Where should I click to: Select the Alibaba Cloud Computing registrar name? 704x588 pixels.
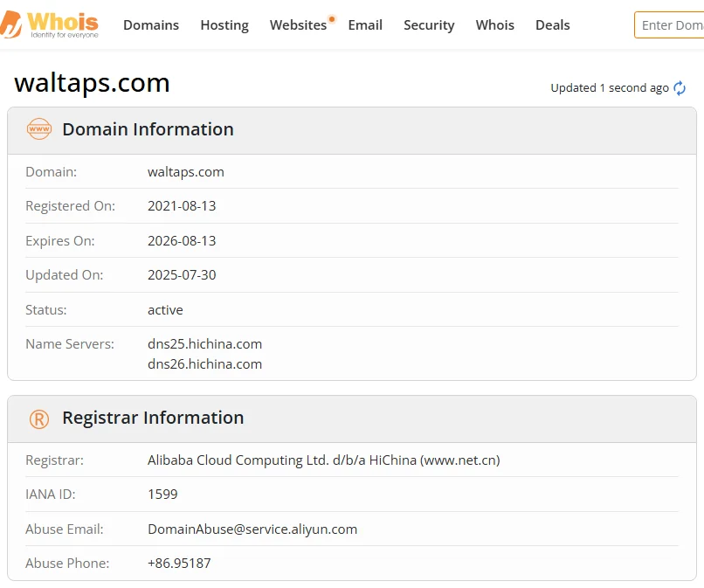324,460
